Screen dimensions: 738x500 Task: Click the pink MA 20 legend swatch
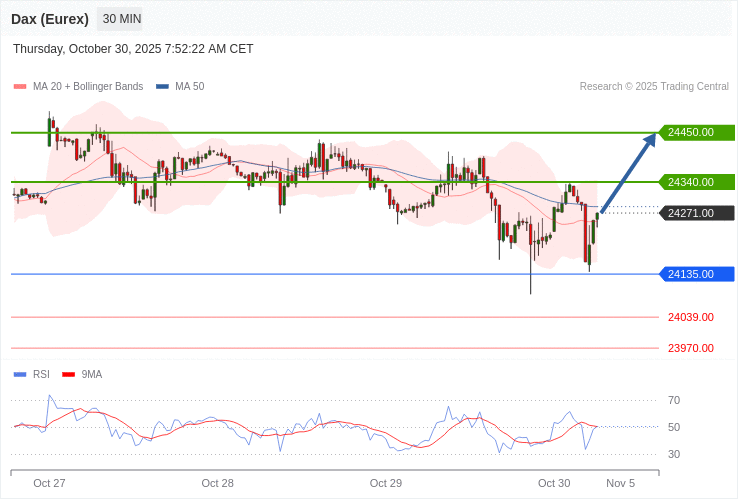(x=20, y=87)
